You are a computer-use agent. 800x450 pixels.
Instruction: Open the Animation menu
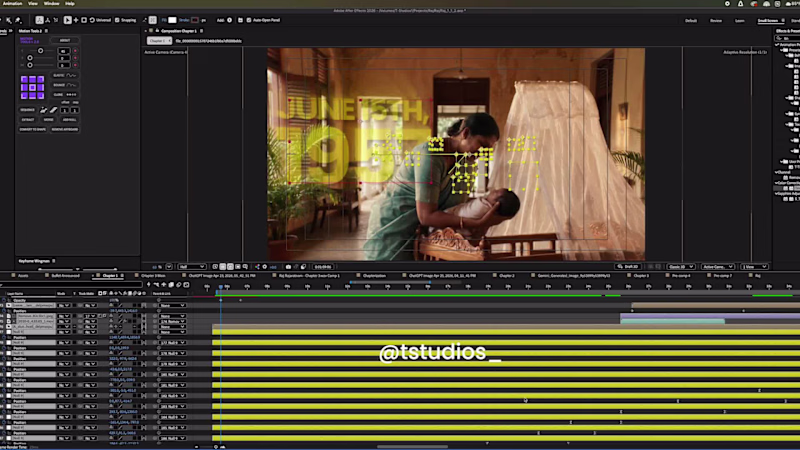click(12, 4)
